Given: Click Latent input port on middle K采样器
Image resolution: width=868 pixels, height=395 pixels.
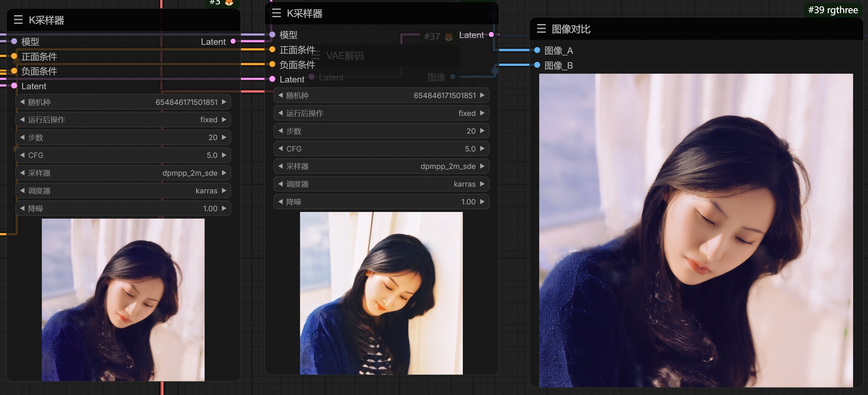Looking at the screenshot, I should click(272, 79).
